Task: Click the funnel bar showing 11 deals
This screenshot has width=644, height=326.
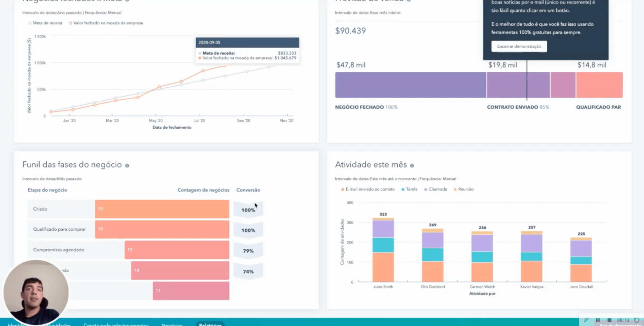Action: click(x=191, y=291)
